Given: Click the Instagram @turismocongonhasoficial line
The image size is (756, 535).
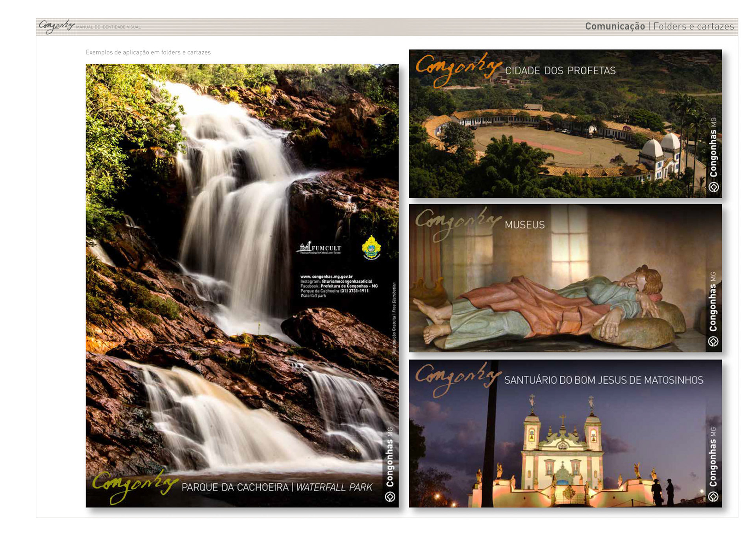Looking at the screenshot, I should point(336,282).
